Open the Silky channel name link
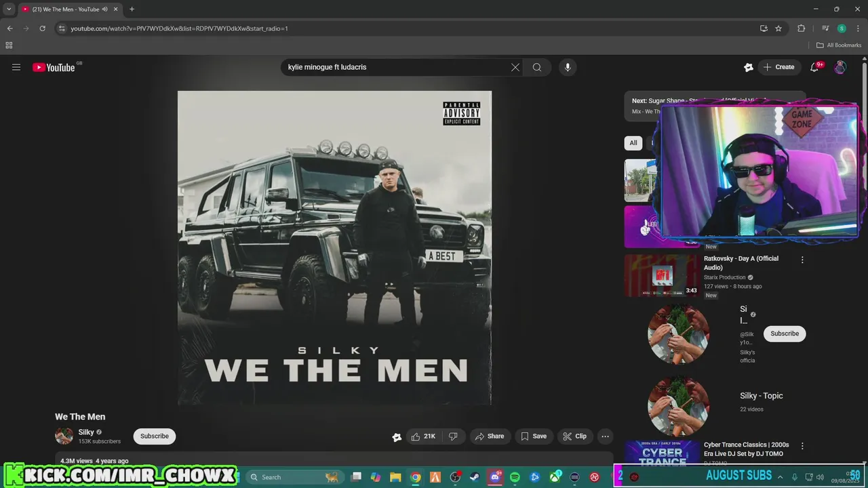Screen dimensions: 868x488 (86, 432)
